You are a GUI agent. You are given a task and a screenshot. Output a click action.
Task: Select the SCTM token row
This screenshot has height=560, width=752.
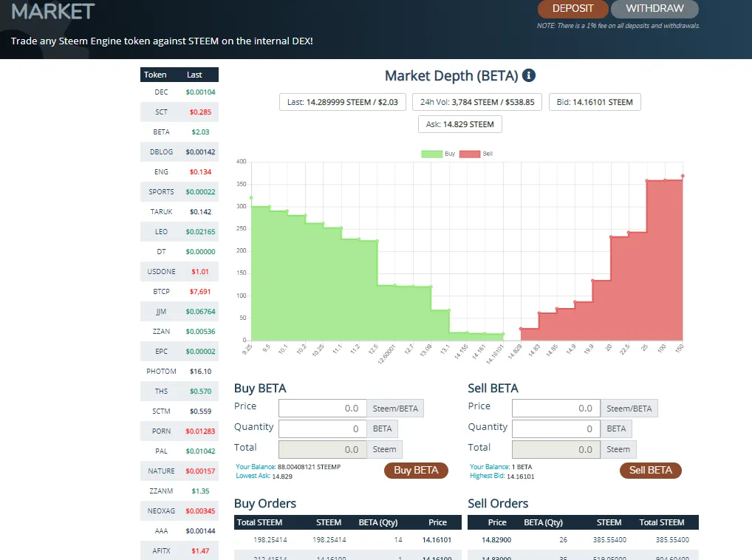pyautogui.click(x=180, y=412)
